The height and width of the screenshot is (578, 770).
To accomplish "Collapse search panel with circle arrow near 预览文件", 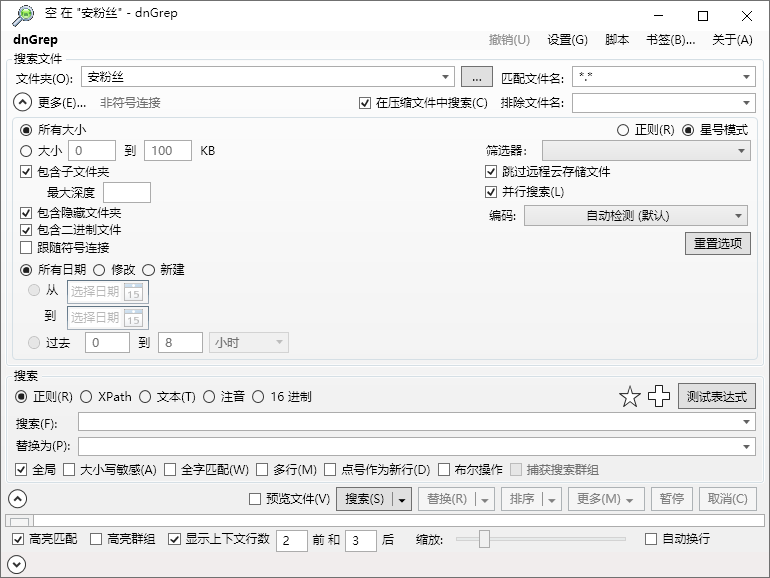I will point(18,499).
